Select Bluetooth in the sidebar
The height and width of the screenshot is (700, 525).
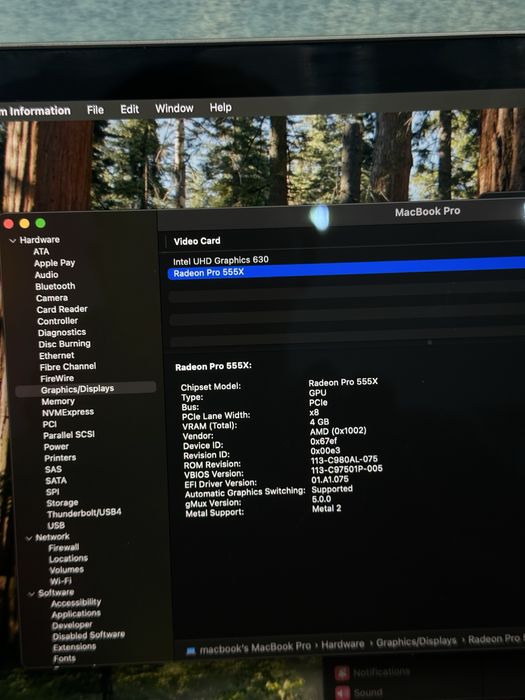pyautogui.click(x=55, y=286)
